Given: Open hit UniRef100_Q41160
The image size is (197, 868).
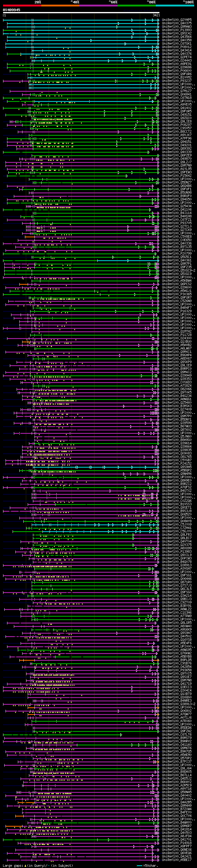Looking at the screenshot, I should click(177, 745).
